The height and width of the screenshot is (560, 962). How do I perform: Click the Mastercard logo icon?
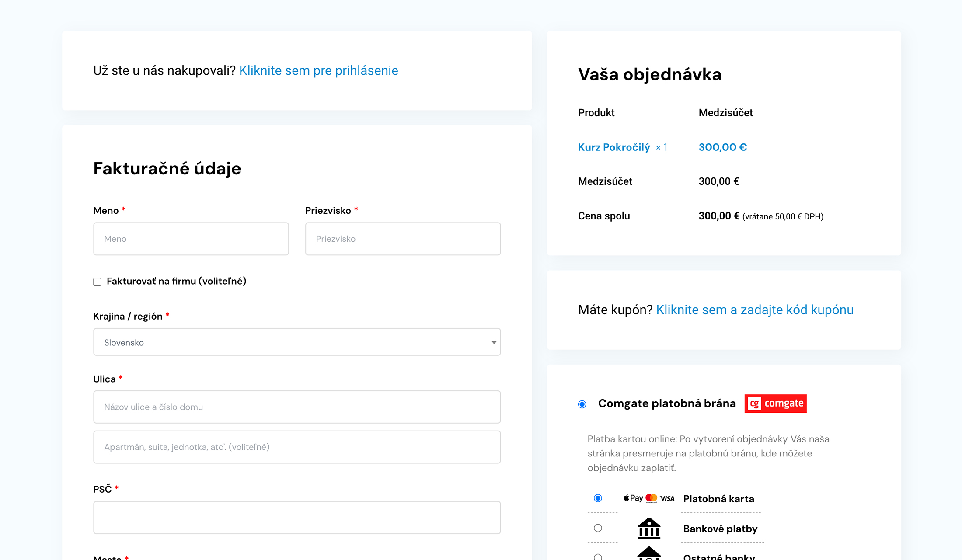(x=651, y=498)
